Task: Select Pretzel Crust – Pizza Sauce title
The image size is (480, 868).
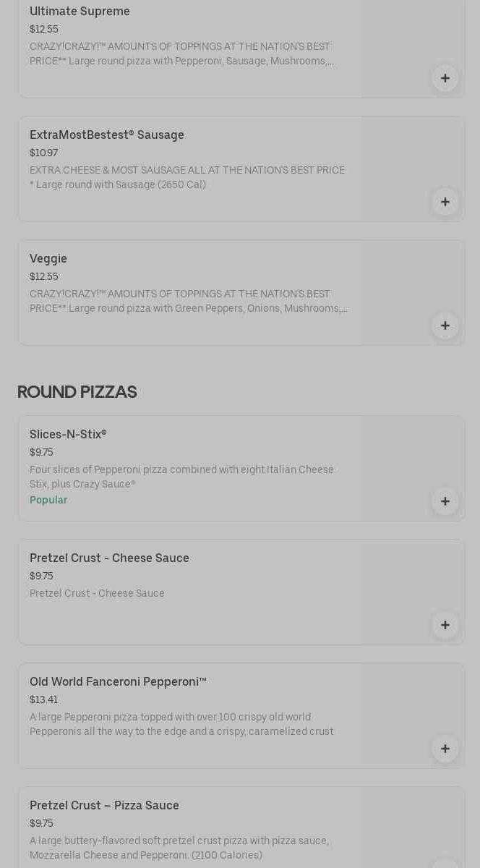Action: pyautogui.click(x=104, y=805)
